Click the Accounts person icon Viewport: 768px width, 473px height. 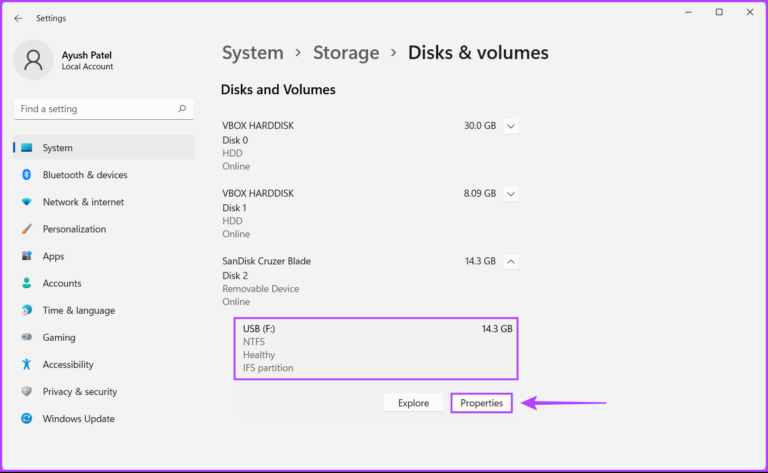click(x=26, y=283)
